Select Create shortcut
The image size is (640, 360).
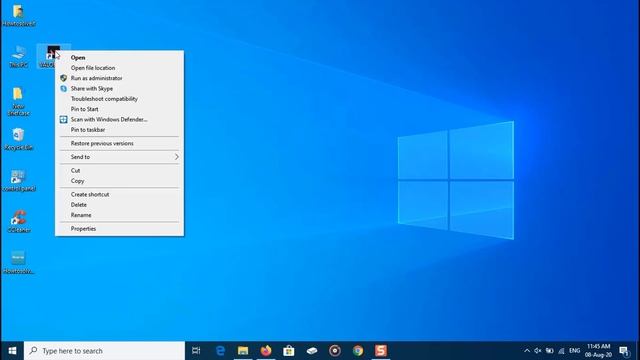coord(119,194)
